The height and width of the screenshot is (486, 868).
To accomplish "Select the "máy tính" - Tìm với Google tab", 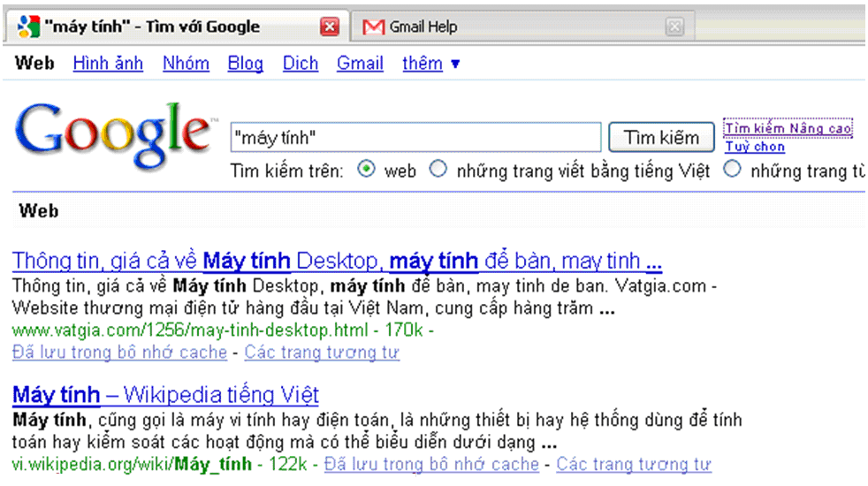I will pos(177,27).
